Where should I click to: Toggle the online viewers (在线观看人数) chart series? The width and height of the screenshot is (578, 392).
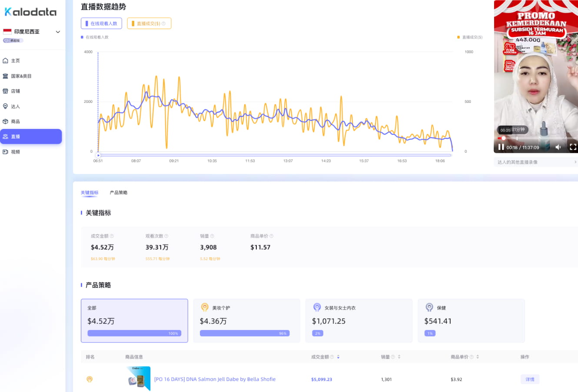coord(101,23)
